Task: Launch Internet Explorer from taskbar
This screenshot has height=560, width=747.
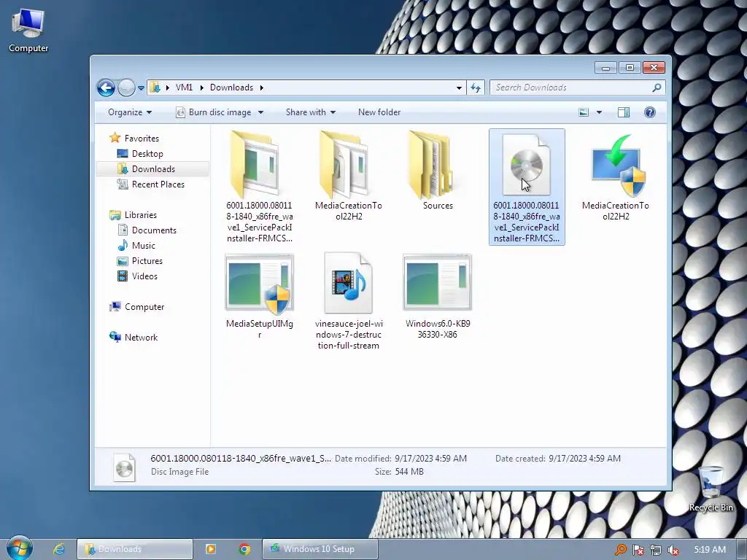Action: (59, 549)
